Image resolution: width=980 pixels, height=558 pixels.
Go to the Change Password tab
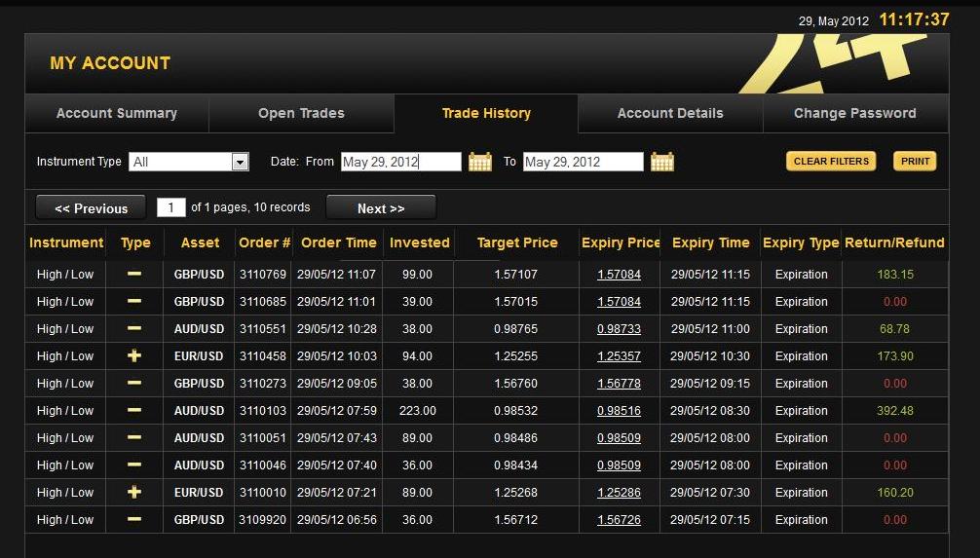tap(855, 113)
